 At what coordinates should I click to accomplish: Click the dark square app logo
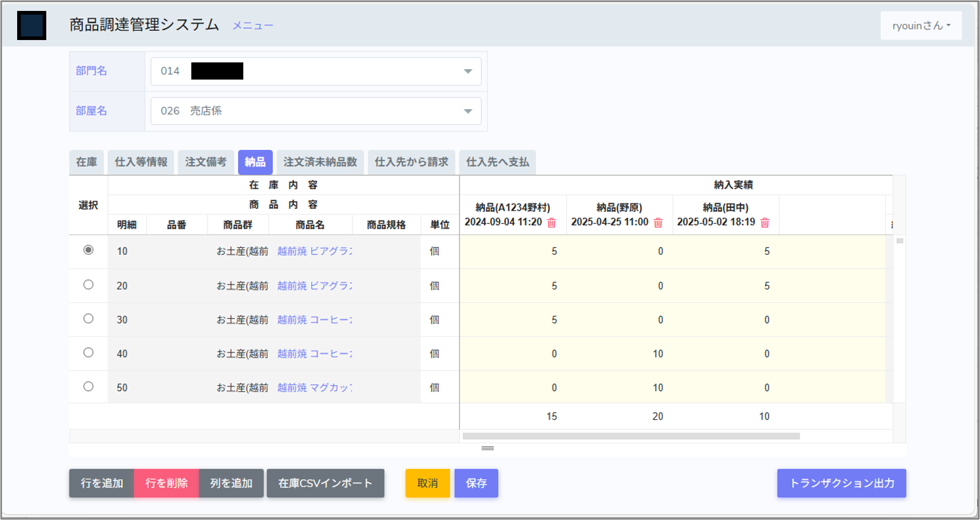(x=32, y=25)
